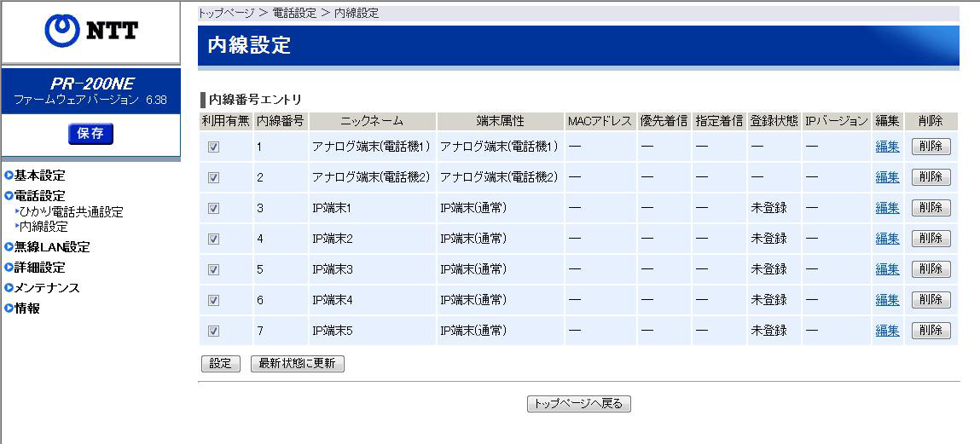
Task: Disable the checkbox for IP端末5 row
Action: (214, 331)
